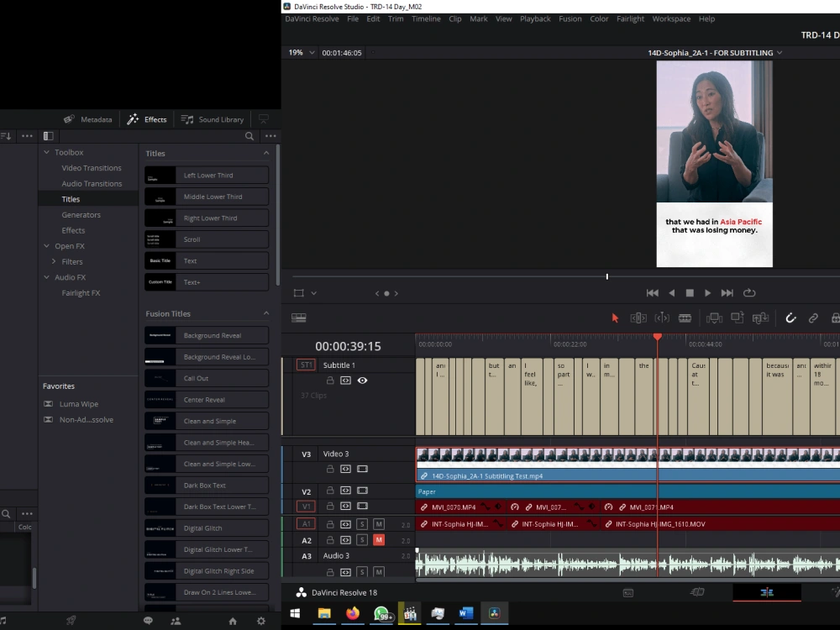Mute the A1 audio track

(379, 524)
